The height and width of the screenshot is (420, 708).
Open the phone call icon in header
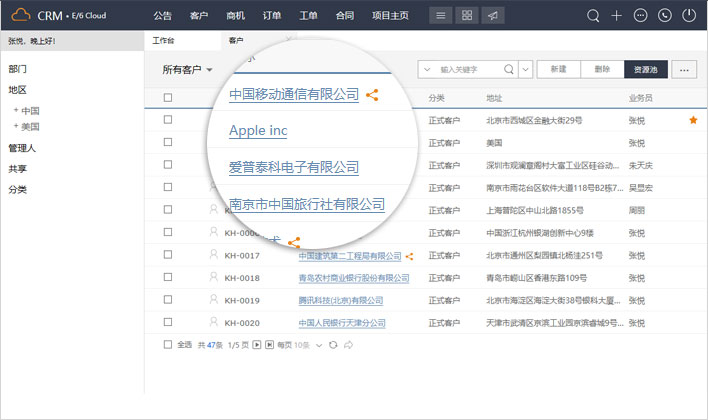[x=665, y=16]
